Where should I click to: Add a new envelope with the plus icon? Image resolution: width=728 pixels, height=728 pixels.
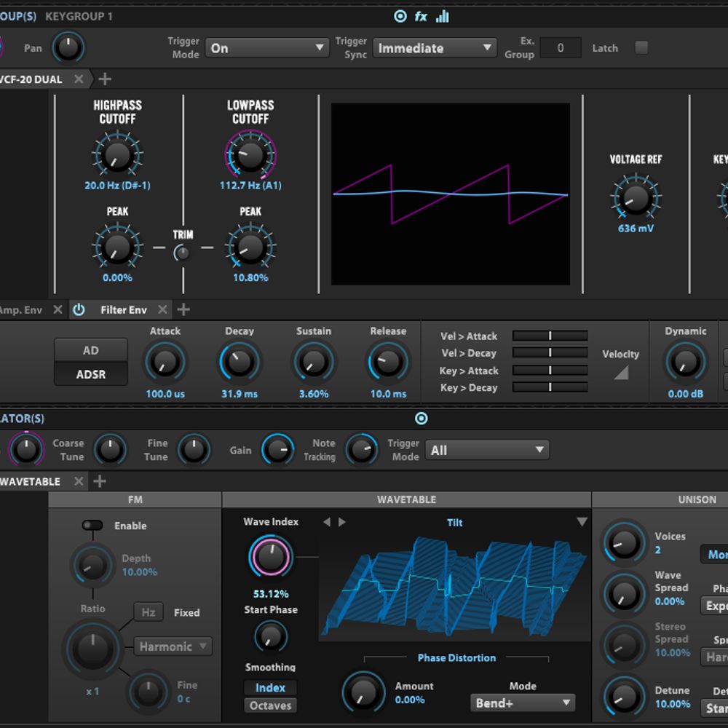click(x=184, y=309)
